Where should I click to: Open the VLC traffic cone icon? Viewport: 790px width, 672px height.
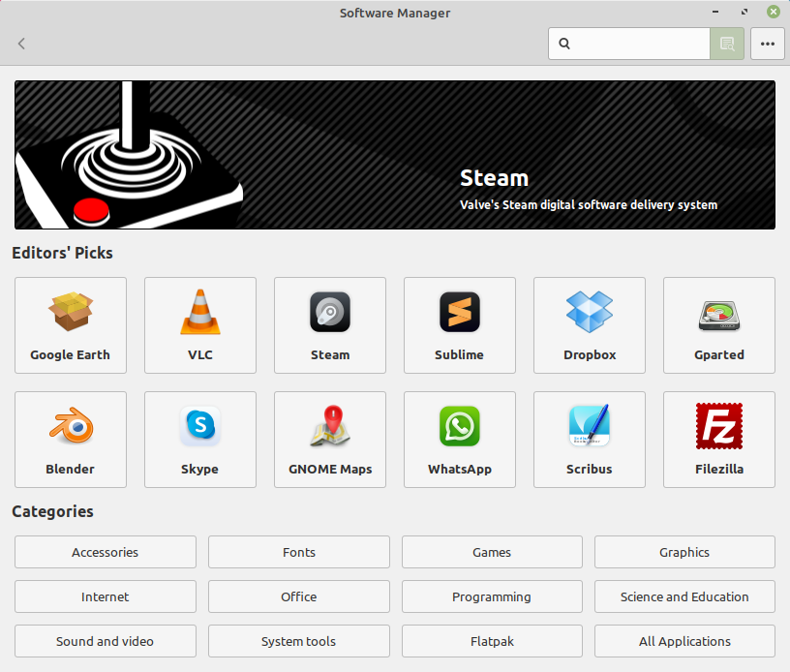[x=200, y=312]
